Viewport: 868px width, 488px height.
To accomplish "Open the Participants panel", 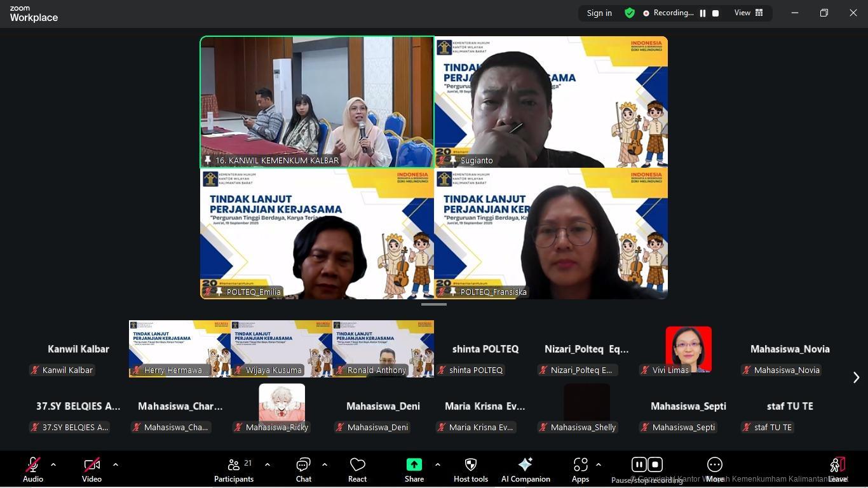I will [234, 470].
